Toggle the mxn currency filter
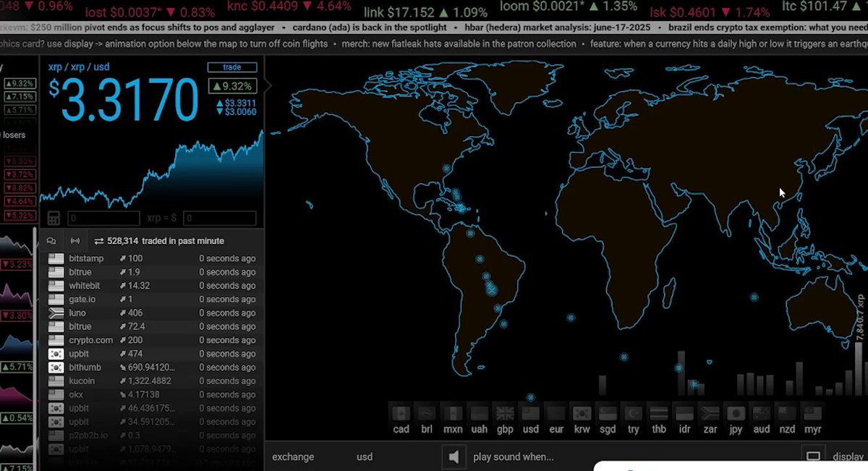Viewport: 868px width, 471px height. (x=453, y=420)
